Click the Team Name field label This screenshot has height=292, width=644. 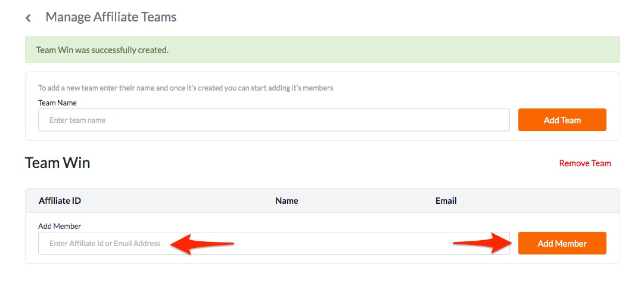click(x=58, y=102)
